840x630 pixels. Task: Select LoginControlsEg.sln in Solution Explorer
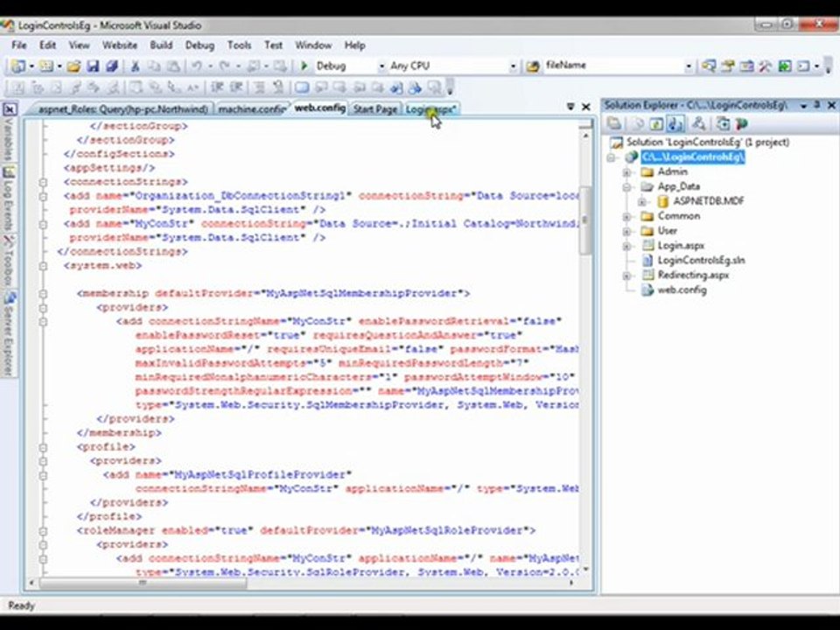click(x=701, y=261)
